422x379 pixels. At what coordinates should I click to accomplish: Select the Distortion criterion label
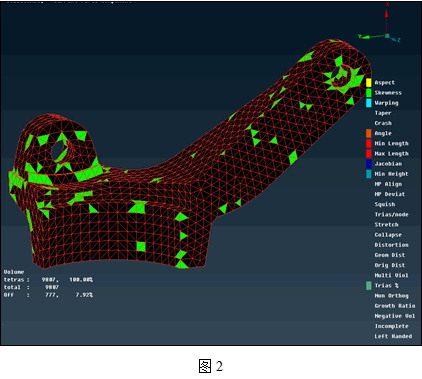pyautogui.click(x=391, y=245)
